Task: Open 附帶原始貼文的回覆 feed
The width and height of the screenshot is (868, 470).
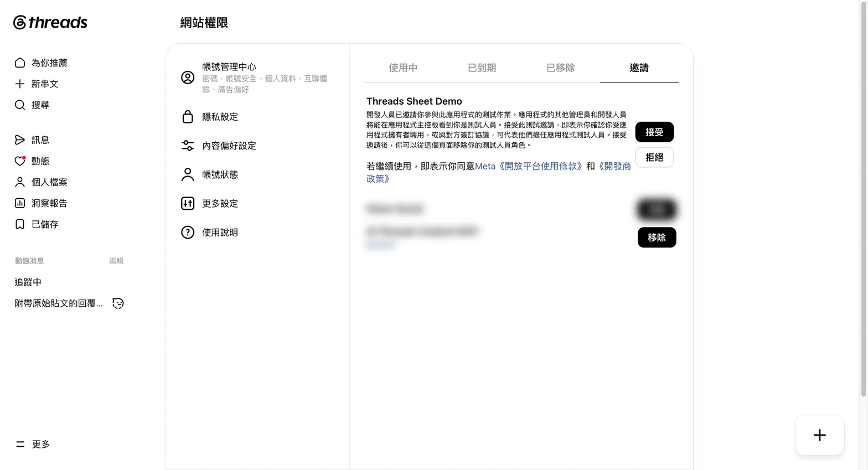Action: click(59, 303)
